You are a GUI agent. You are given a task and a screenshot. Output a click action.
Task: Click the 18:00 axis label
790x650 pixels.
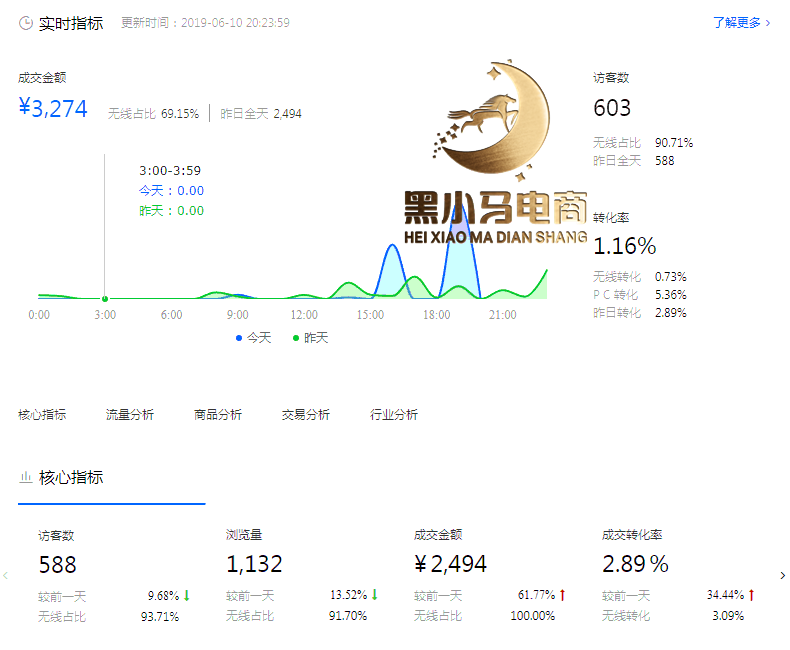tap(436, 315)
